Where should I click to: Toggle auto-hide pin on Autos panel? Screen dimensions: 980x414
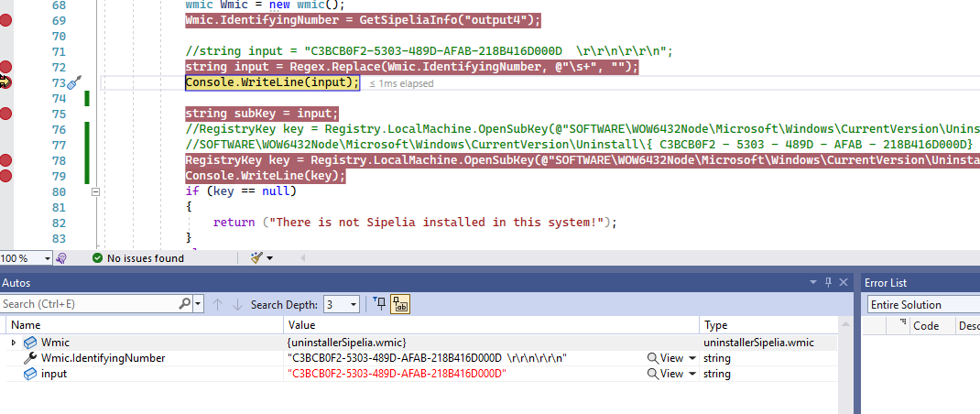click(x=829, y=283)
